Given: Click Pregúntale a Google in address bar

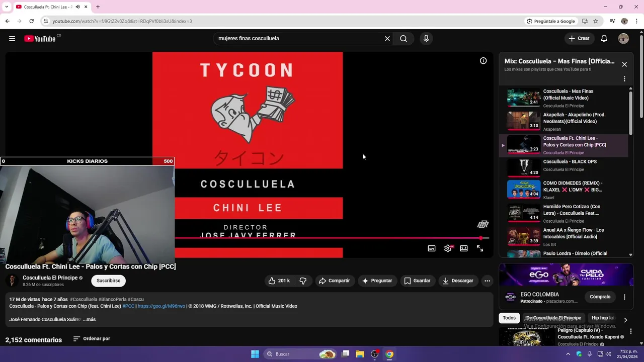Looking at the screenshot, I should 551,21.
